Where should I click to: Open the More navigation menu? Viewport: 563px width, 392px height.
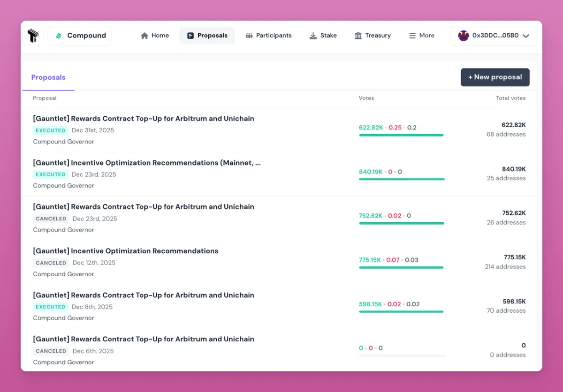coord(421,36)
